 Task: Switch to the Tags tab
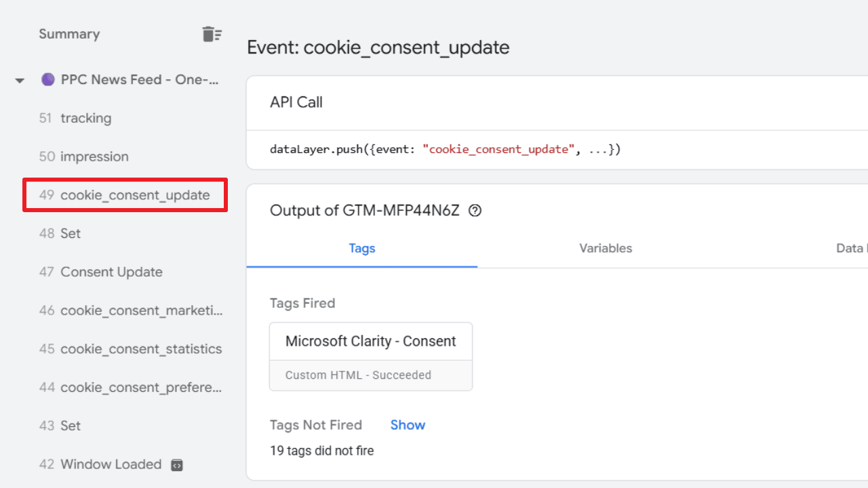pyautogui.click(x=361, y=248)
